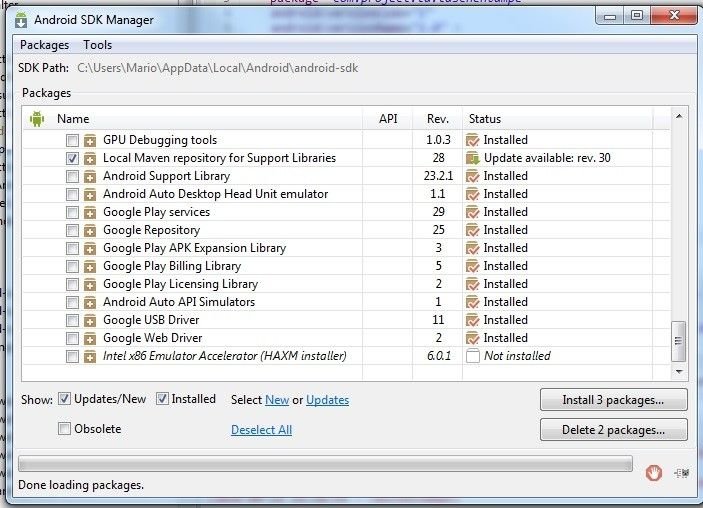The width and height of the screenshot is (703, 508).
Task: Click installed status icon for Google USB Driver
Action: (473, 320)
